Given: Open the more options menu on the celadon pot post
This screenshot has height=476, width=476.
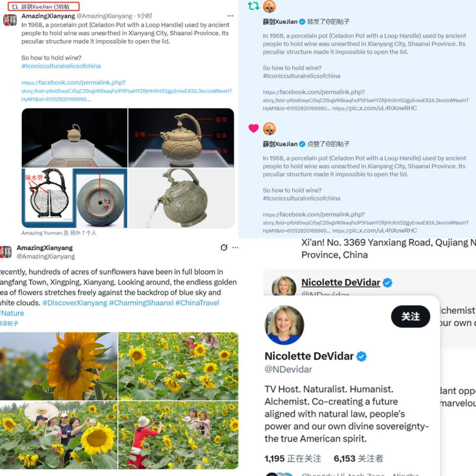Looking at the screenshot, I should (230, 16).
